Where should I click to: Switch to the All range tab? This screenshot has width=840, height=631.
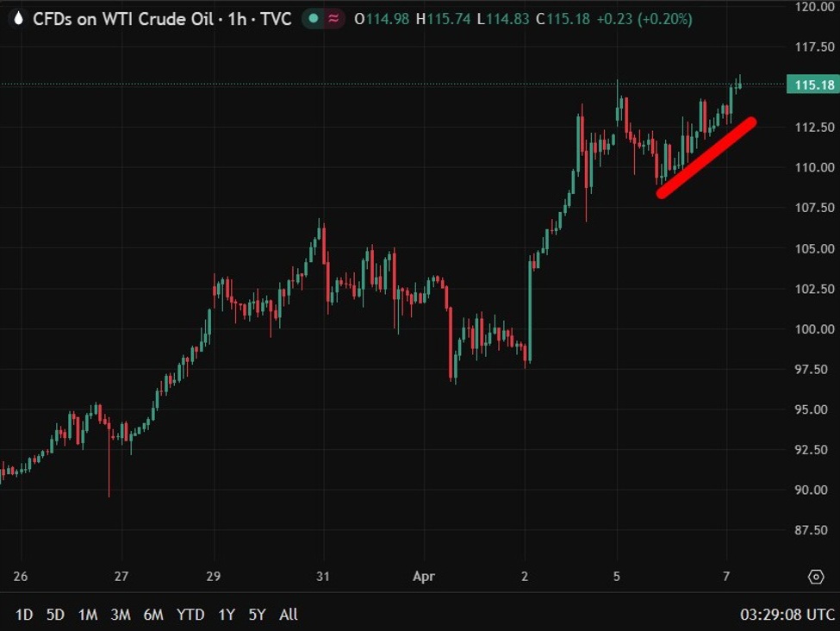pyautogui.click(x=288, y=615)
